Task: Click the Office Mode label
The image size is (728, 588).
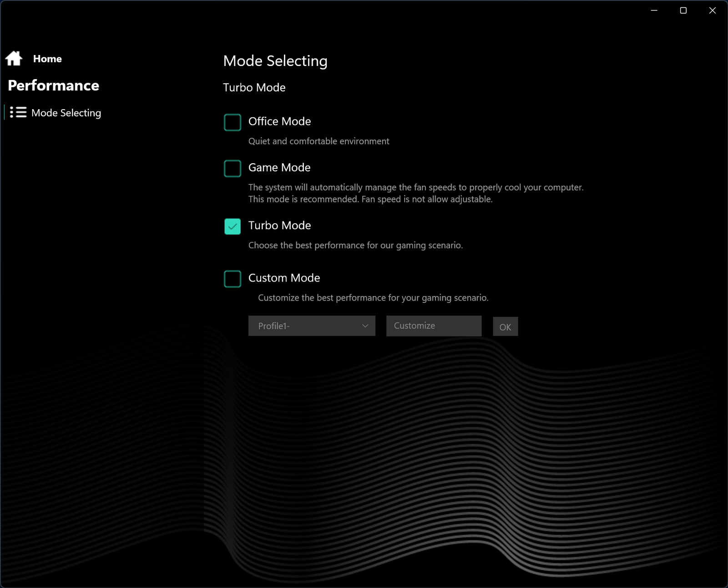Action: click(279, 121)
